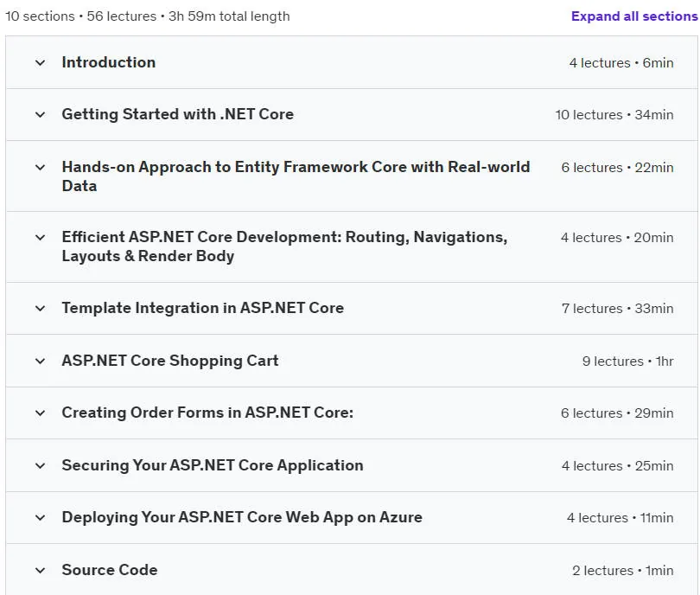
Task: Expand Hands-on Approach to Entity Framework chevron
Action: (x=40, y=168)
